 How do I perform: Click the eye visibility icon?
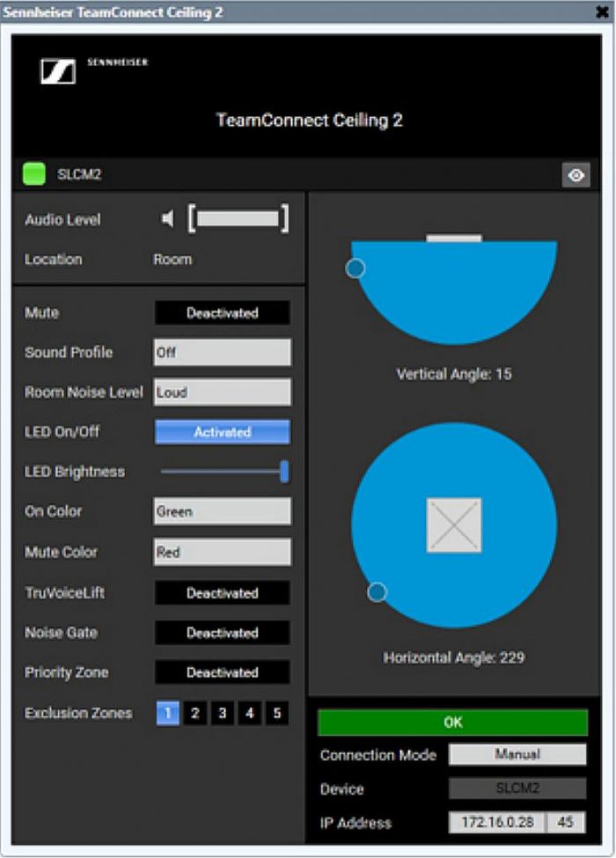coord(576,175)
